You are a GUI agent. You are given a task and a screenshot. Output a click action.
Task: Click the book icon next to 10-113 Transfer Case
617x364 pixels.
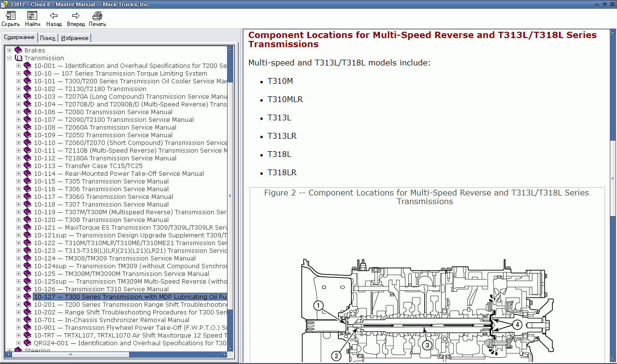coord(27,166)
